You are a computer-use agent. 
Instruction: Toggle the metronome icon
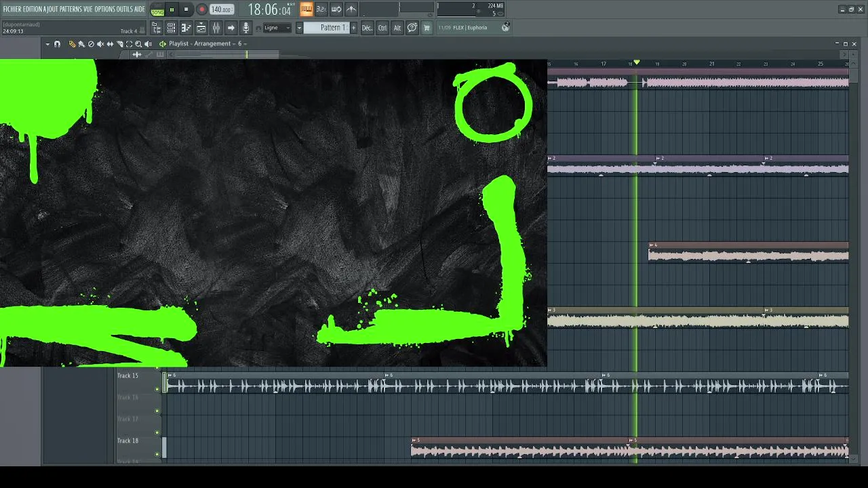click(351, 9)
